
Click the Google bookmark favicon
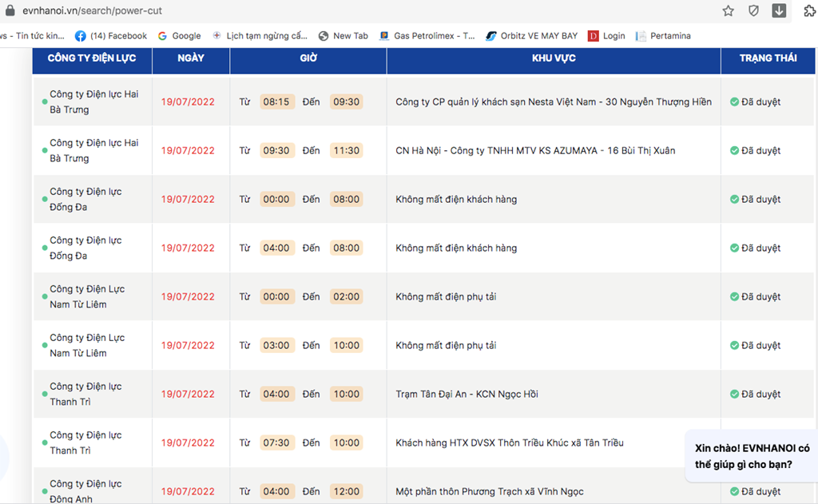[x=163, y=36]
